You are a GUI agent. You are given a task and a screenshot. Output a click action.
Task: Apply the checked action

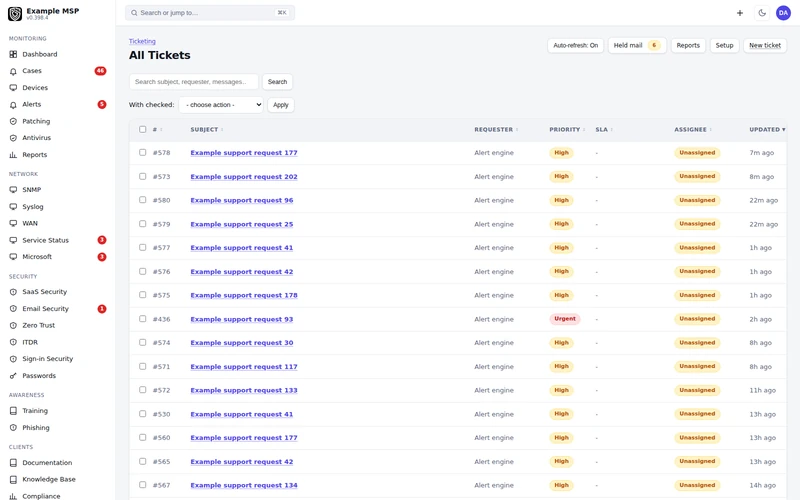[x=281, y=105]
